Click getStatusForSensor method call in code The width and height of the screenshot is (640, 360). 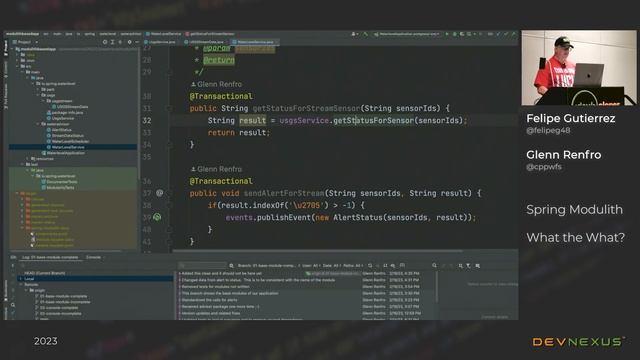click(x=373, y=120)
